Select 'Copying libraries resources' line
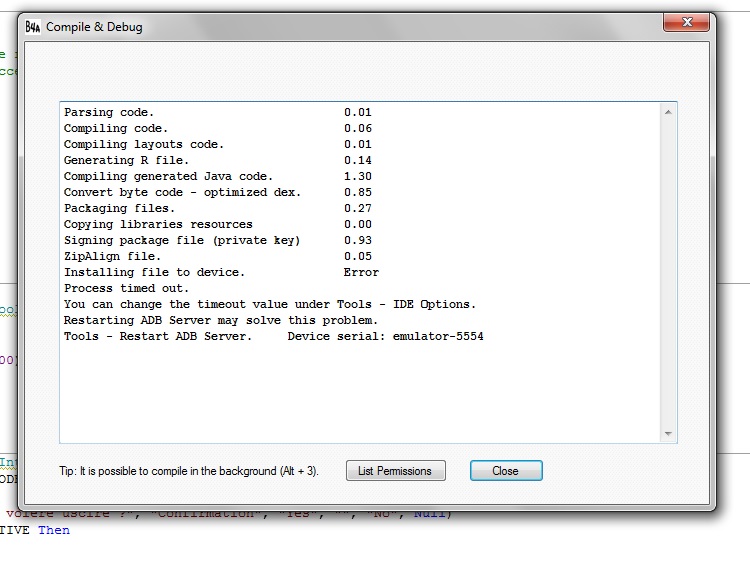 158,224
